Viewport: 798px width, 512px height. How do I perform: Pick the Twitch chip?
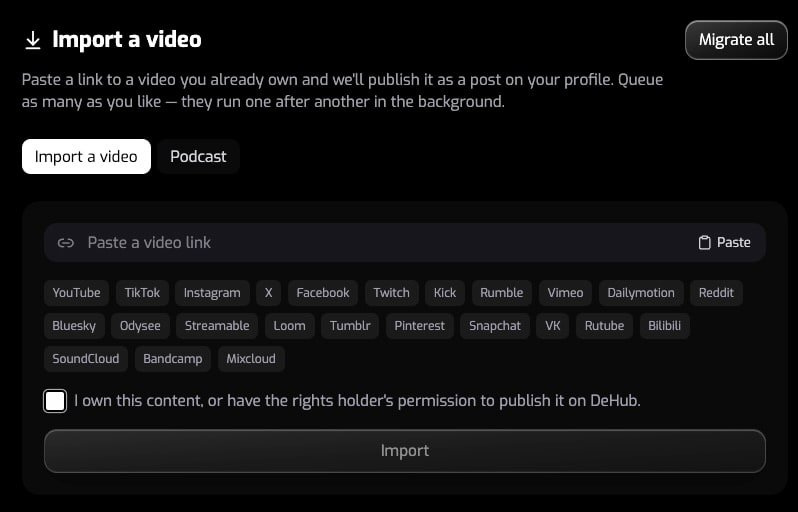pyautogui.click(x=391, y=293)
